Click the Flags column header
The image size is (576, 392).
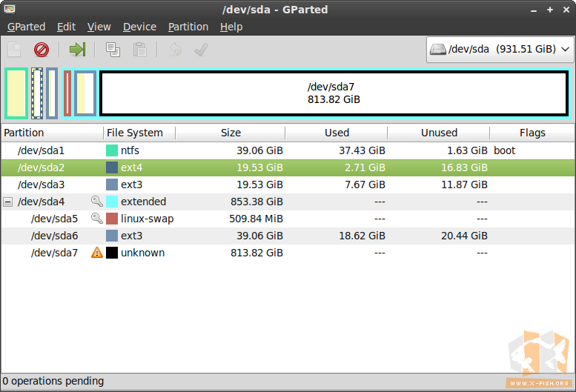[x=532, y=133]
